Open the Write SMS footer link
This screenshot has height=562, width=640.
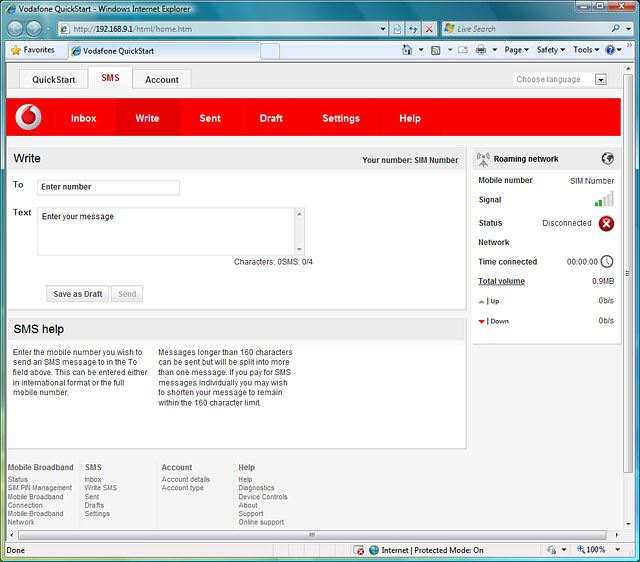[x=101, y=488]
